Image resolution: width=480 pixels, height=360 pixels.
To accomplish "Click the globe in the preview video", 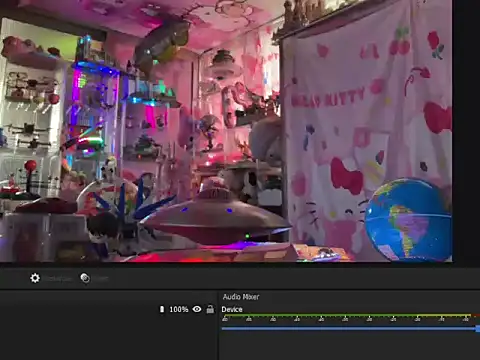I will tap(408, 220).
